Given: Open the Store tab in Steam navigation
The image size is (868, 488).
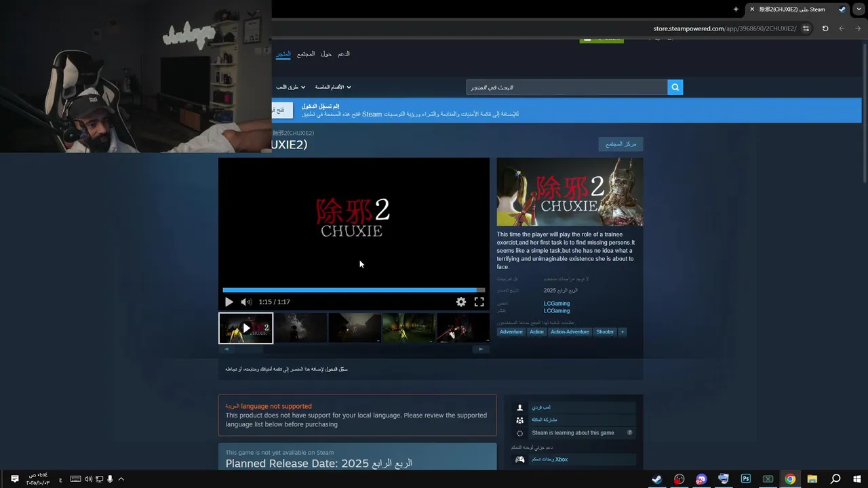Looking at the screenshot, I should pos(283,54).
